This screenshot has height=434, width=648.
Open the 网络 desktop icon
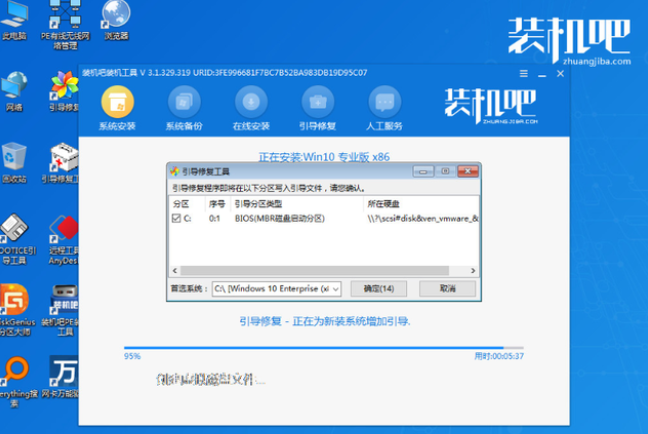14,92
